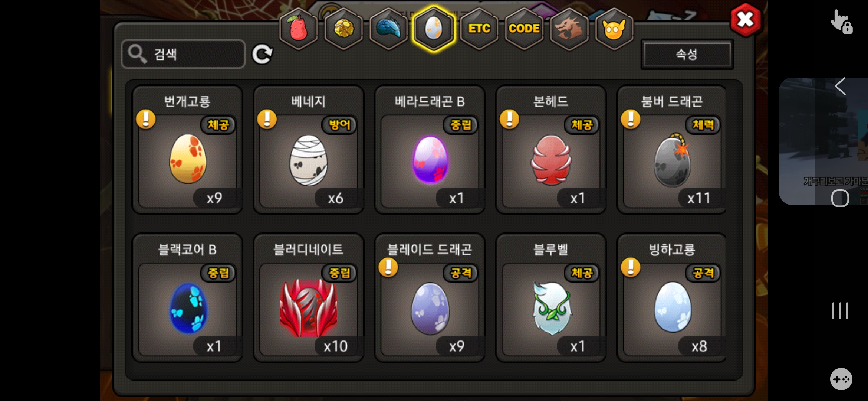Open the fruit food category tab
Image resolution: width=868 pixels, height=401 pixels.
[299, 29]
